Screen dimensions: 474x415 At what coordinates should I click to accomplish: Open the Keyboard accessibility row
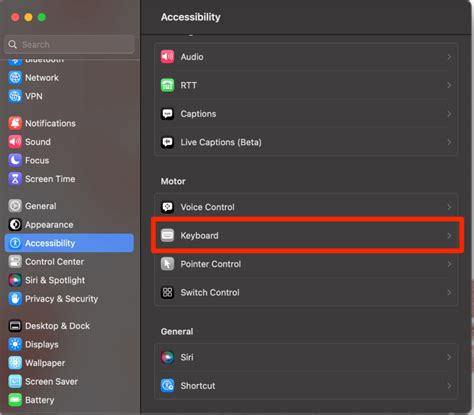click(306, 236)
